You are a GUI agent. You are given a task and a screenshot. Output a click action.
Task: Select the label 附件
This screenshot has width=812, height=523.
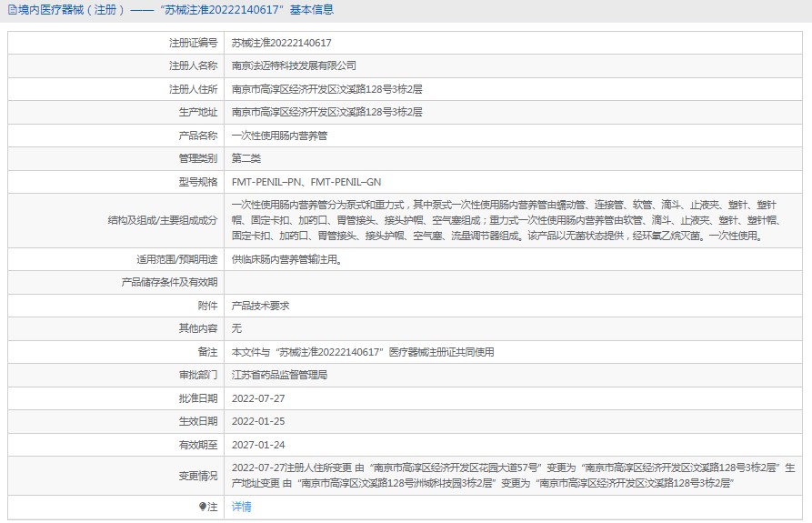[207, 306]
